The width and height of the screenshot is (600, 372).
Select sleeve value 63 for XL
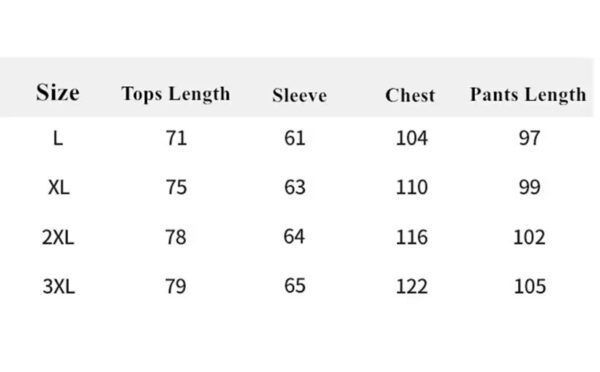[x=295, y=187]
